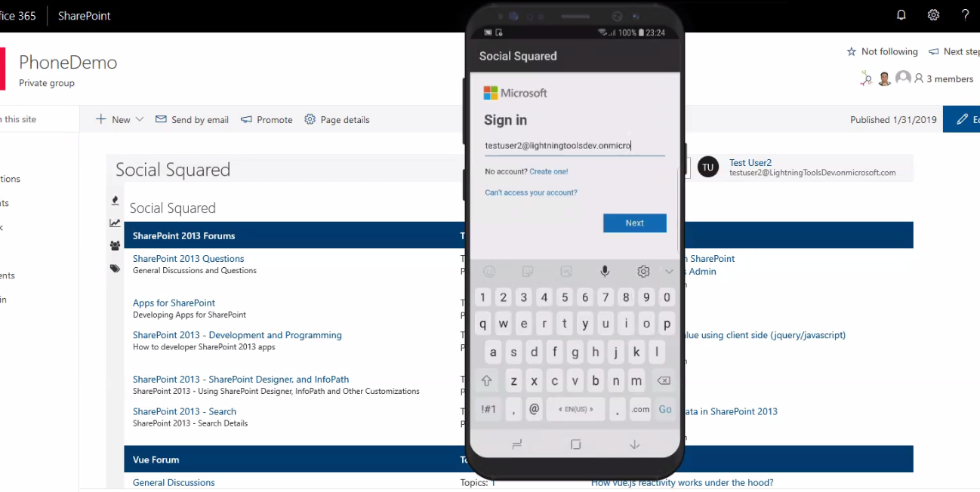Open the SharePoint 2013 Questions forum link
Screen dimensions: 980x492
click(x=188, y=258)
